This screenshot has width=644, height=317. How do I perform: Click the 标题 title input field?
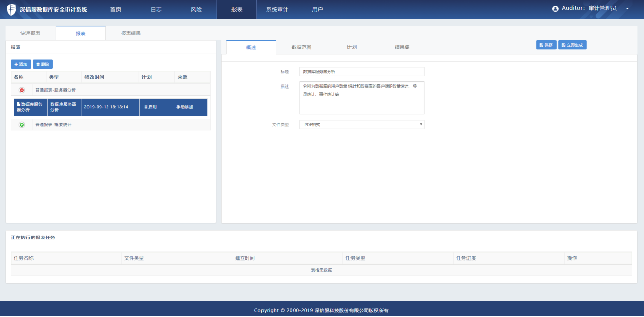point(361,72)
